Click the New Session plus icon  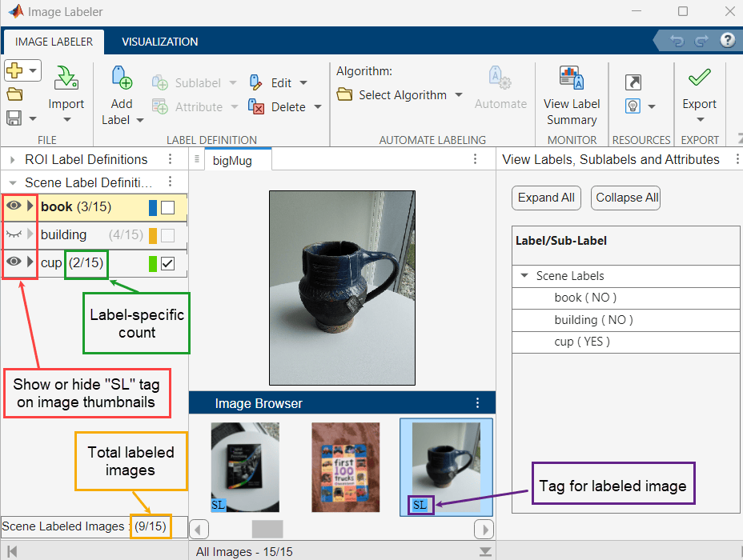coord(14,70)
